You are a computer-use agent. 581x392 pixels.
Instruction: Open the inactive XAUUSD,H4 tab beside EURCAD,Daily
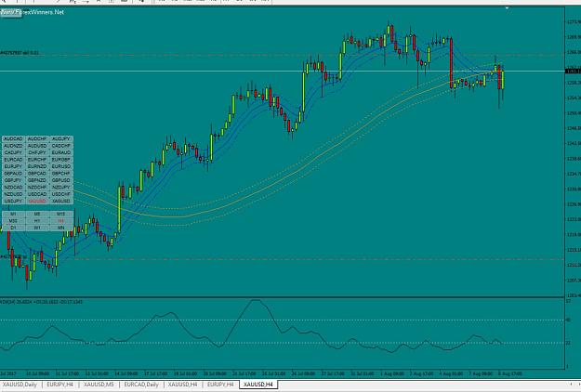pos(183,385)
